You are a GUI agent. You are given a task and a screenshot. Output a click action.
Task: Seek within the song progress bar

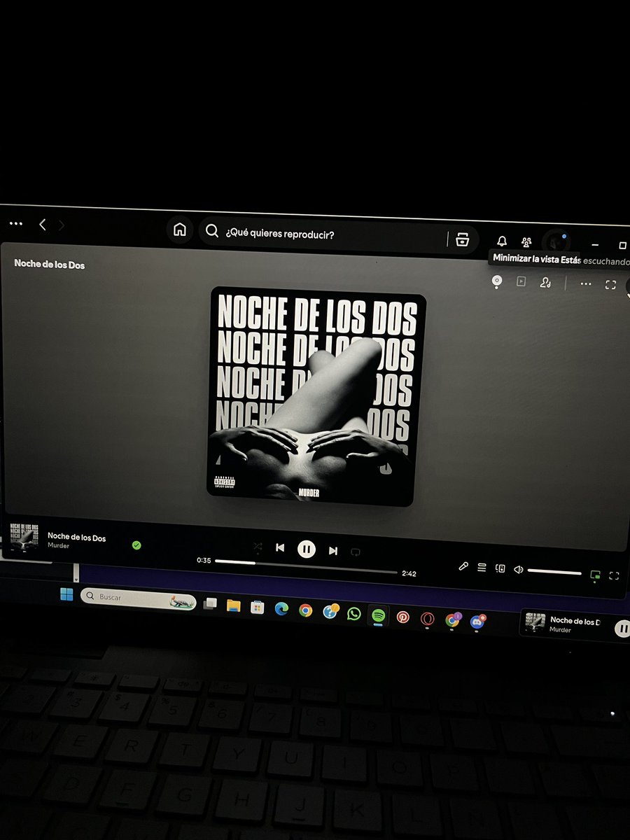click(x=306, y=567)
